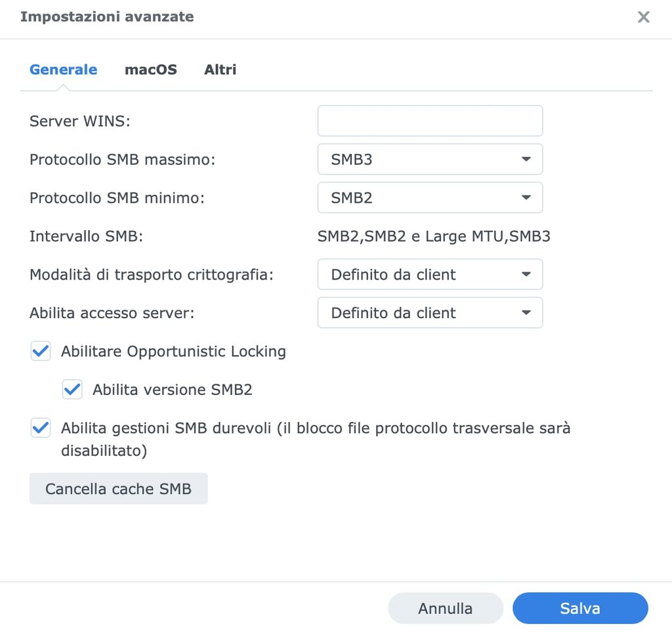
Task: Switch to the Generale tab
Action: coord(64,70)
